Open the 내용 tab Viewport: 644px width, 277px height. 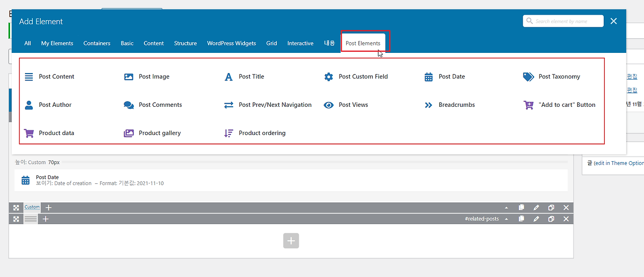coord(330,43)
